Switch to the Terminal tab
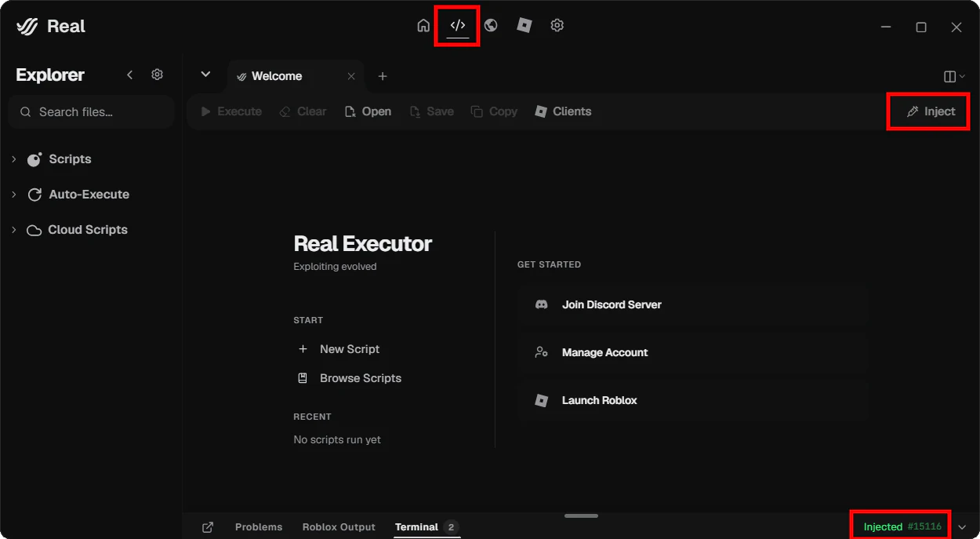This screenshot has width=980, height=539. 426,527
